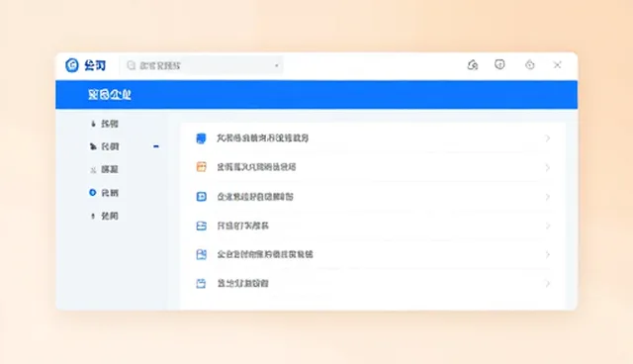Click the bell-like icon beside the close button

point(530,64)
